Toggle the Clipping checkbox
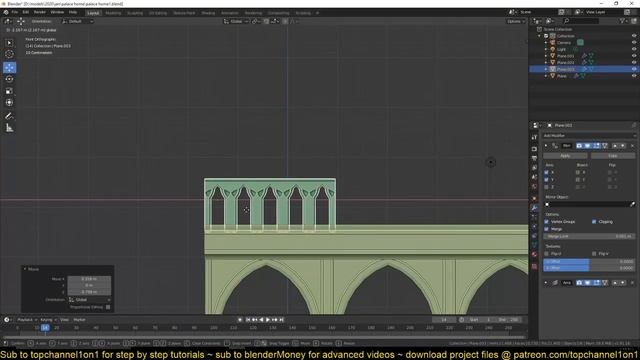Image resolution: width=640 pixels, height=360 pixels. tap(594, 222)
